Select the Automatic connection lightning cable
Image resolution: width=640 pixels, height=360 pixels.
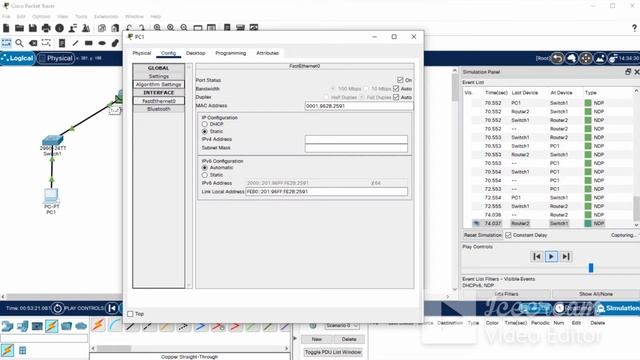(x=98, y=325)
